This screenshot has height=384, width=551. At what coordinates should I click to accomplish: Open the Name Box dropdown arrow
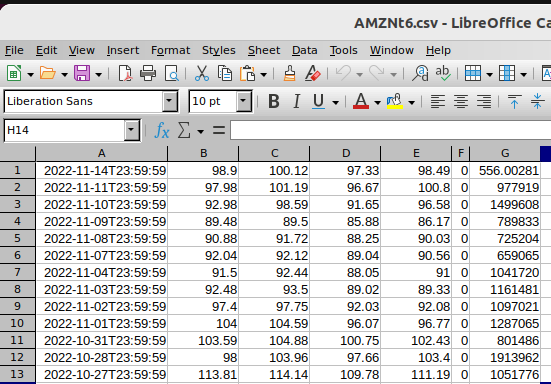132,130
